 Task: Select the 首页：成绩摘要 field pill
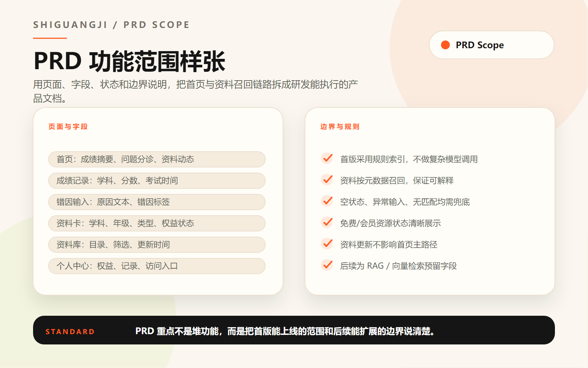(x=157, y=159)
